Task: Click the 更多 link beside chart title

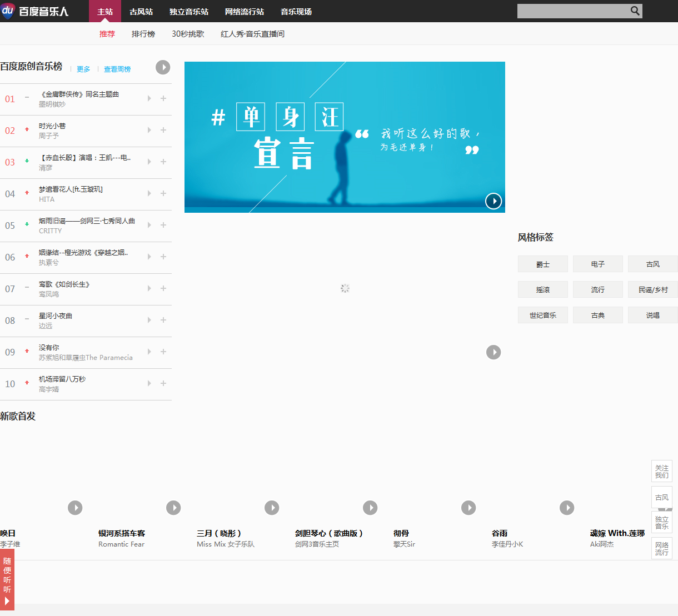Action: pyautogui.click(x=83, y=69)
